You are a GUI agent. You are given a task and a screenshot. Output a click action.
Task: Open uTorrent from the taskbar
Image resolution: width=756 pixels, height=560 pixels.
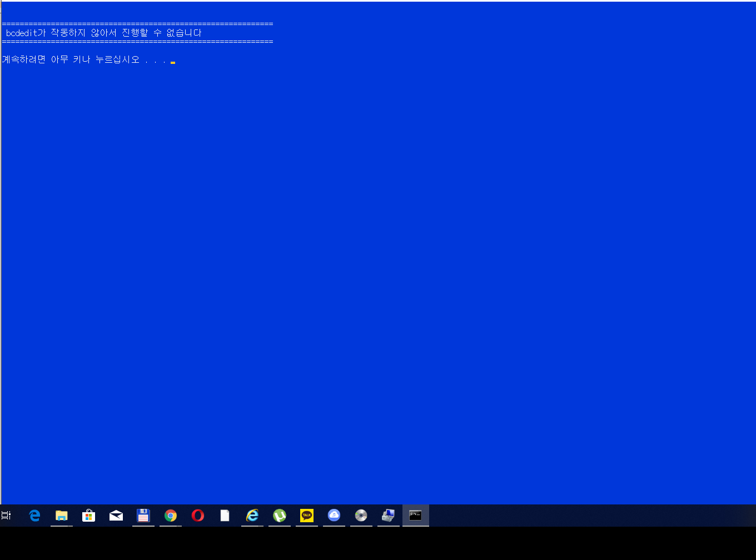[x=280, y=516]
